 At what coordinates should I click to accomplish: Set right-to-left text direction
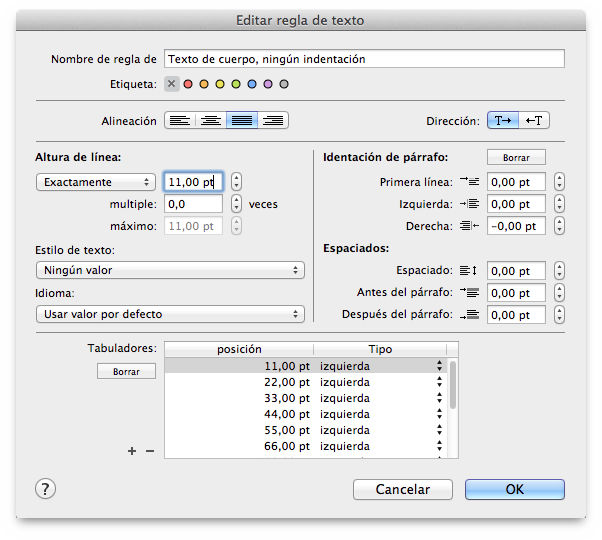[x=534, y=121]
